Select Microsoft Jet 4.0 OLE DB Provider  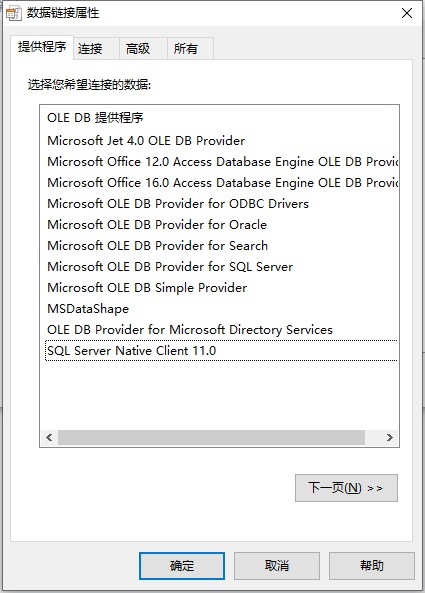pyautogui.click(x=146, y=141)
